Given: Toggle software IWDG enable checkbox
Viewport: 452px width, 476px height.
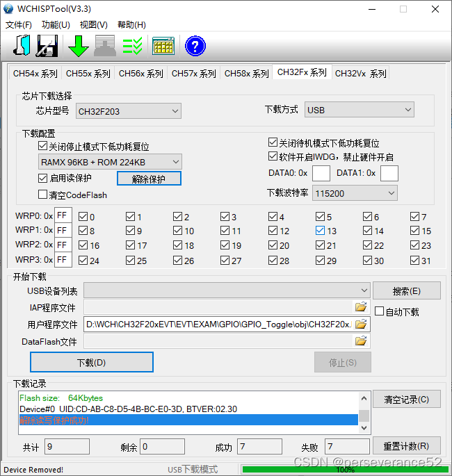Looking at the screenshot, I should point(273,156).
